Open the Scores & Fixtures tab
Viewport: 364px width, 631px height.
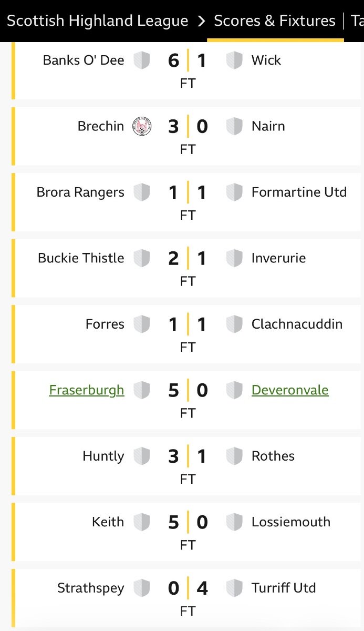click(275, 21)
